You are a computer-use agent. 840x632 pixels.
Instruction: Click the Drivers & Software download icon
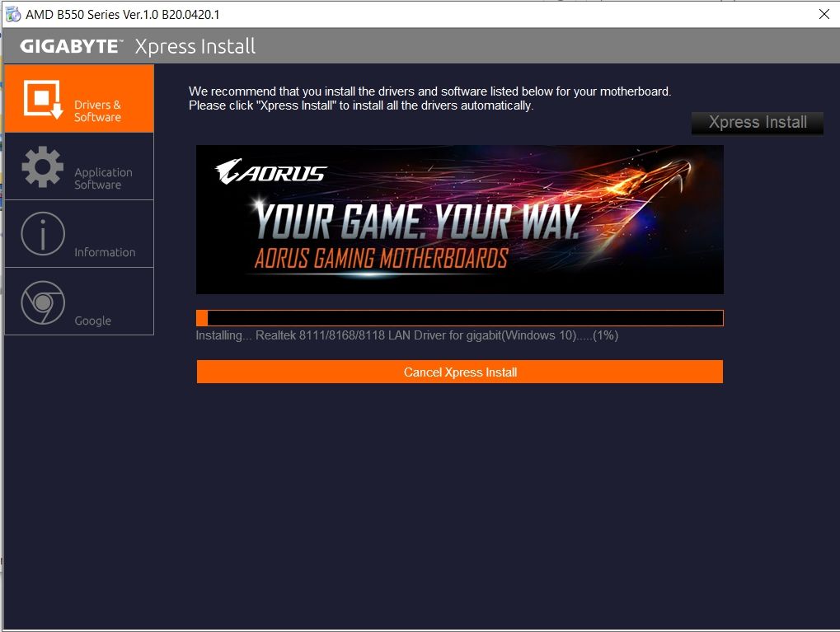(x=43, y=99)
